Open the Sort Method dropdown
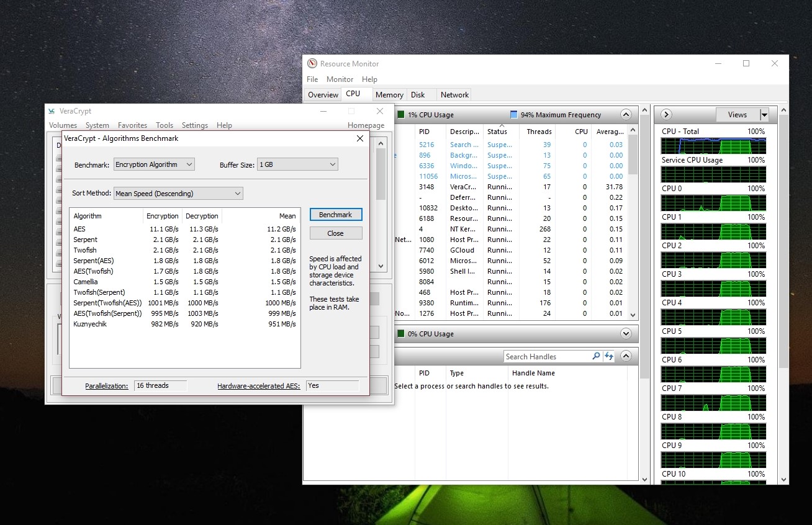 [x=178, y=194]
